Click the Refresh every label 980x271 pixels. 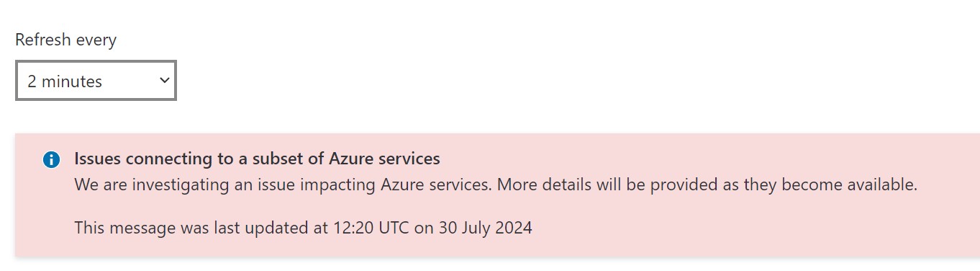coord(65,40)
